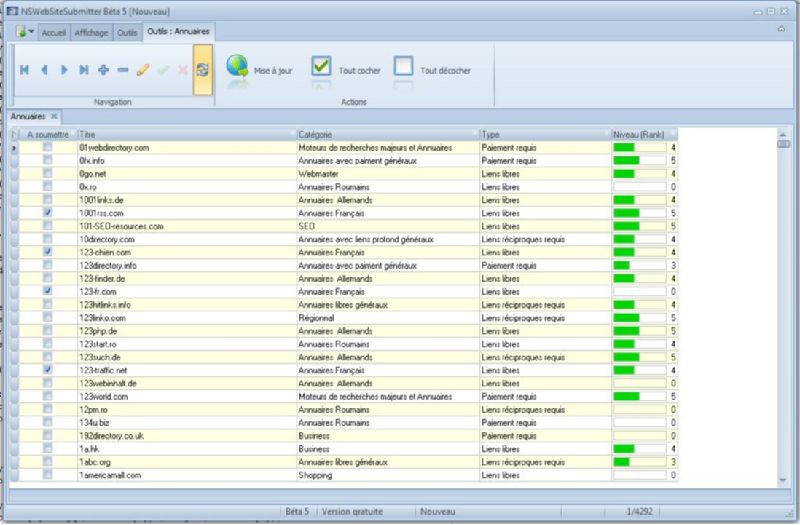
Task: Click the next record arrow
Action: click(x=64, y=70)
